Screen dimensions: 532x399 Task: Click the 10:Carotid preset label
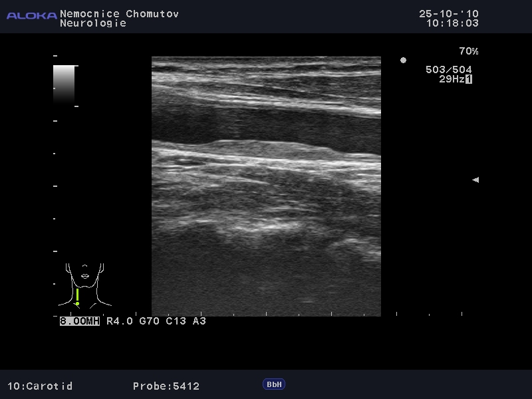(x=40, y=386)
